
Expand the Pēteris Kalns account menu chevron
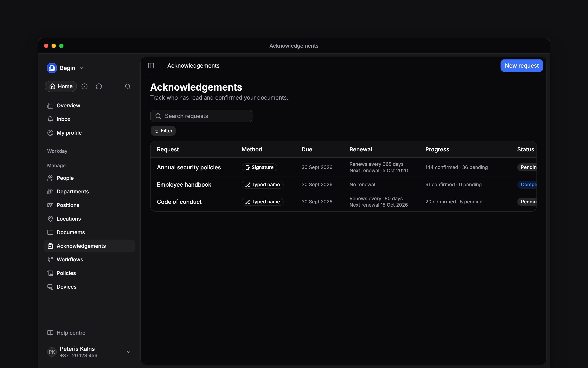click(129, 352)
